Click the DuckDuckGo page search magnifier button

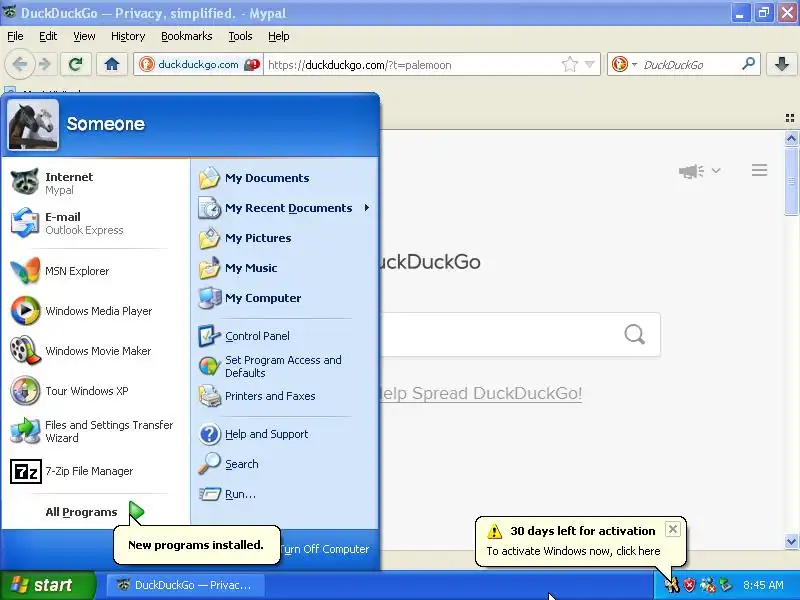[x=635, y=335]
